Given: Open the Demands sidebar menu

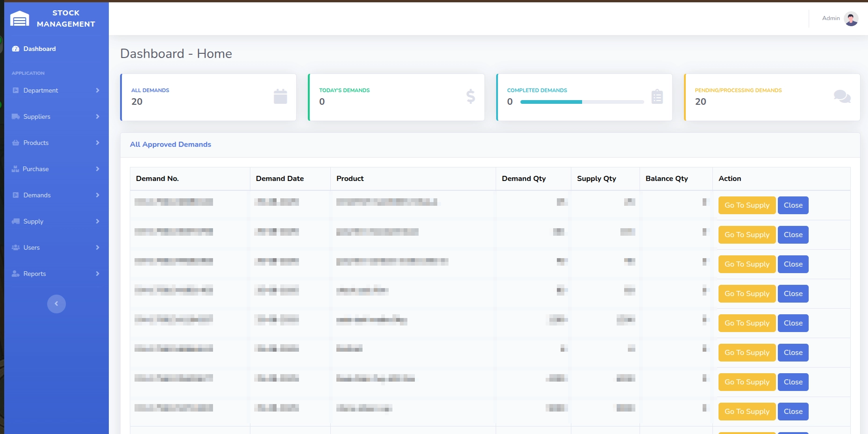Looking at the screenshot, I should [37, 195].
